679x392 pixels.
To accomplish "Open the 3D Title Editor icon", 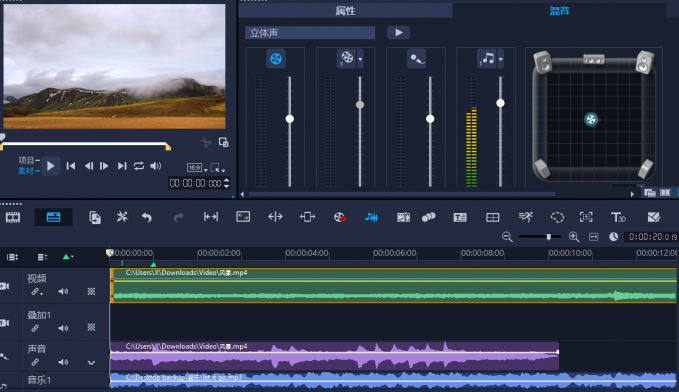I will (x=618, y=217).
